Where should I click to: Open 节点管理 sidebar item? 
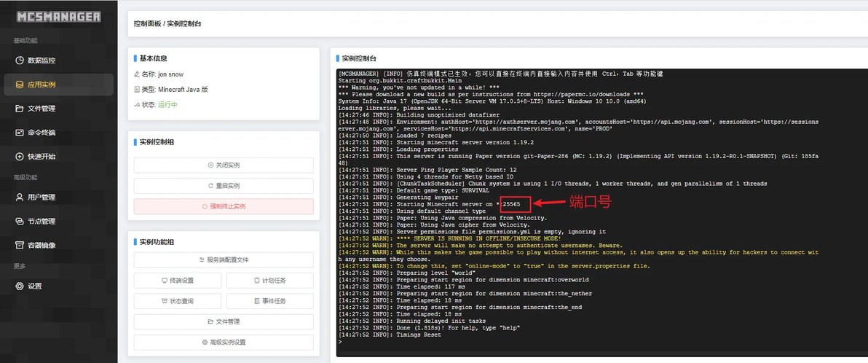coord(58,221)
